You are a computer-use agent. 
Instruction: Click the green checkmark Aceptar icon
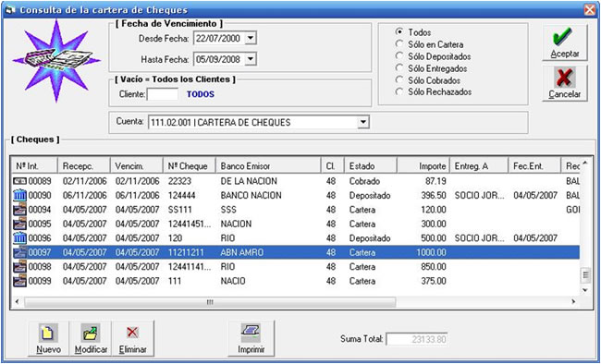(x=564, y=37)
